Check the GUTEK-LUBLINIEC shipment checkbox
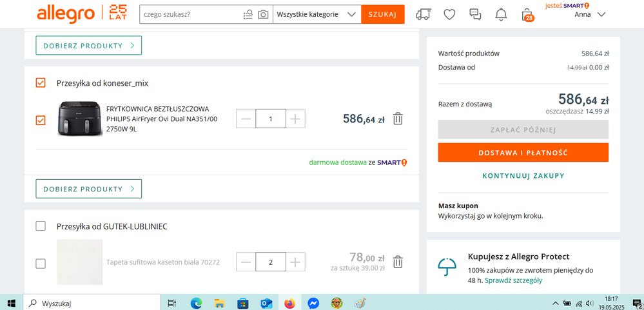644x310 pixels. pyautogui.click(x=41, y=226)
